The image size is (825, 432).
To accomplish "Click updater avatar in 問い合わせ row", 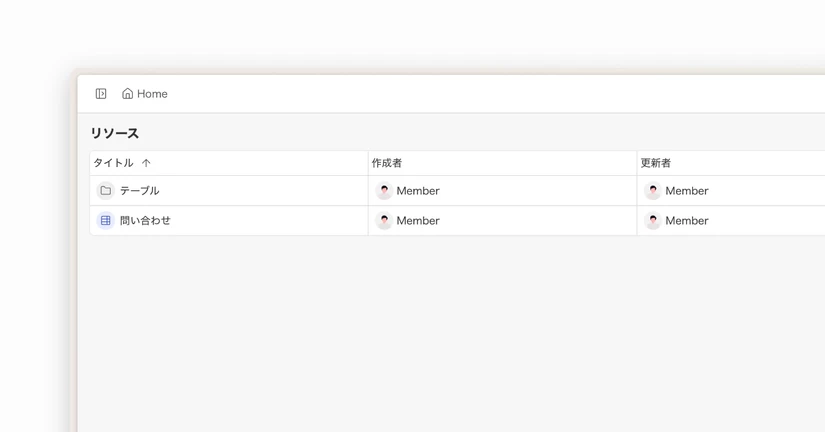I will (x=653, y=220).
